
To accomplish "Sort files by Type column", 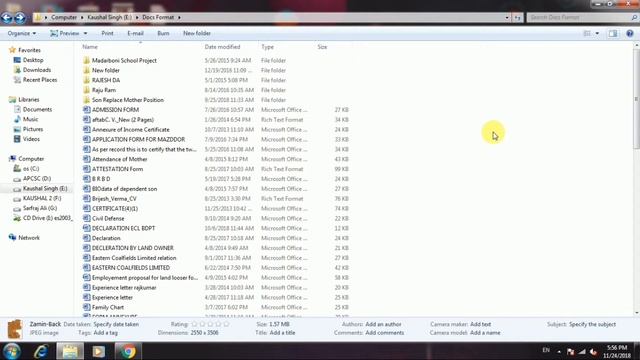I will tap(267, 47).
